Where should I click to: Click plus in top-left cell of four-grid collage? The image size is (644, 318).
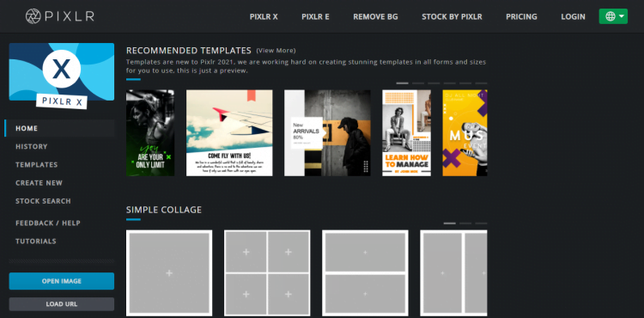click(x=246, y=252)
